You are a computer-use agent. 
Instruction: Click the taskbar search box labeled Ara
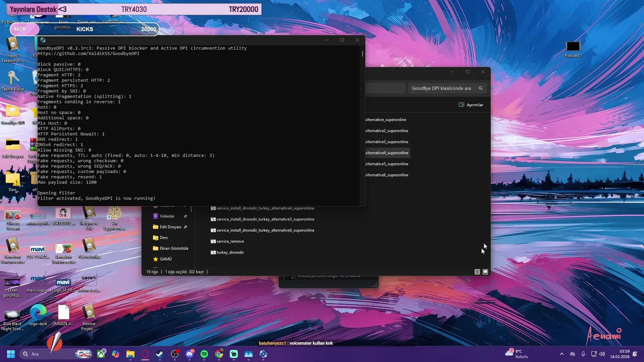pyautogui.click(x=56, y=354)
